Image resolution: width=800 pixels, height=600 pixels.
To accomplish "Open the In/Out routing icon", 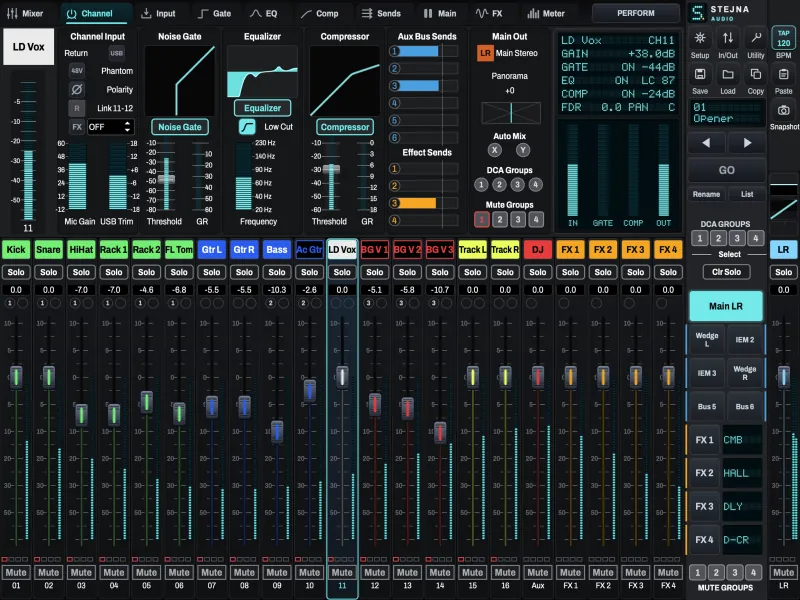I will point(728,38).
